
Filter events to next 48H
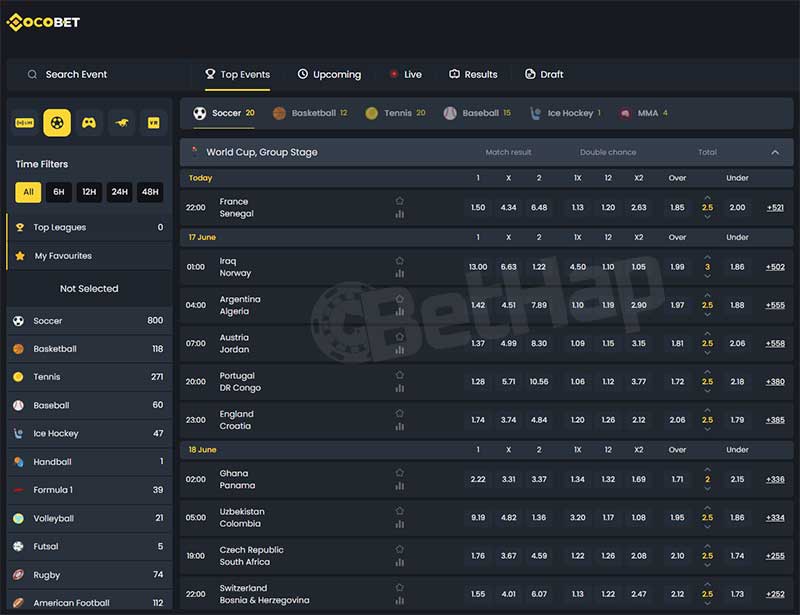[150, 192]
